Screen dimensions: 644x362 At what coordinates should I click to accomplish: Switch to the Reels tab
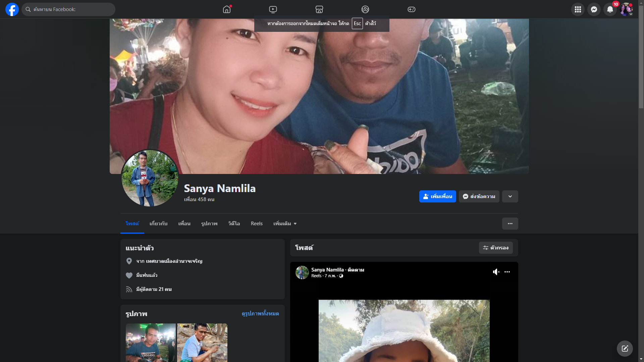[x=257, y=224]
